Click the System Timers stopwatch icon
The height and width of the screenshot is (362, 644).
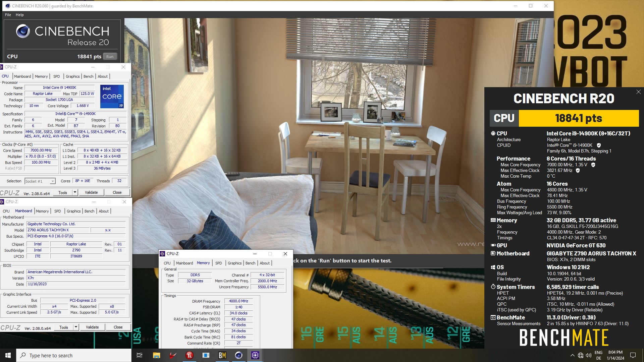(493, 287)
